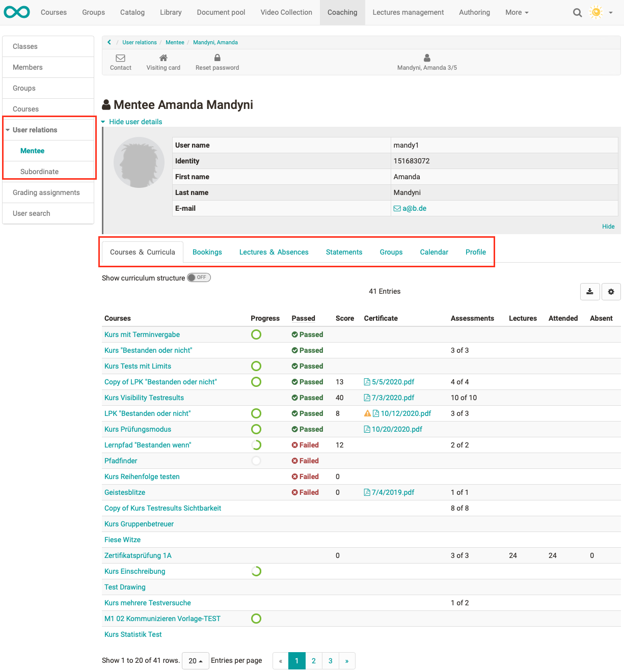Toggle Show curriculum structure switch
The image size is (624, 672).
pos(199,277)
